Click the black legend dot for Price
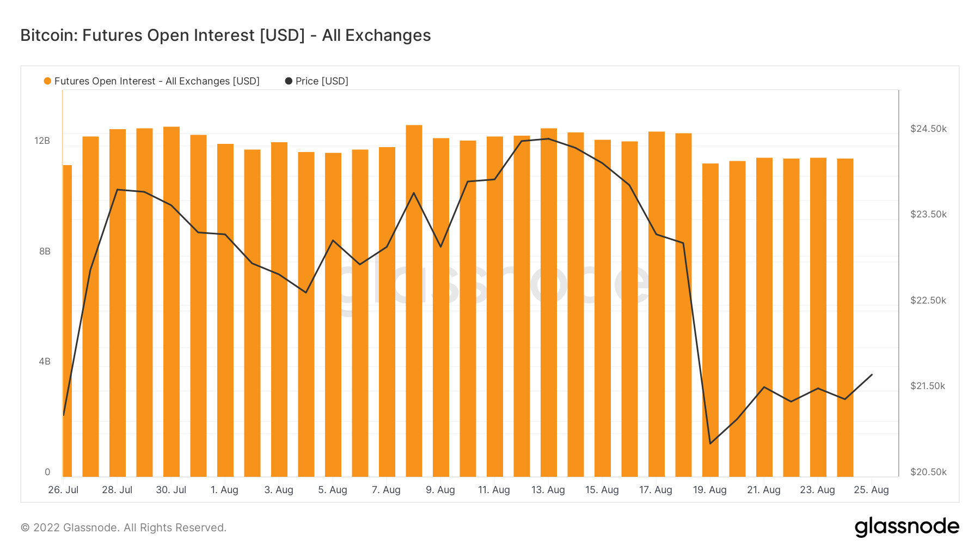This screenshot has width=980, height=552. (x=289, y=81)
